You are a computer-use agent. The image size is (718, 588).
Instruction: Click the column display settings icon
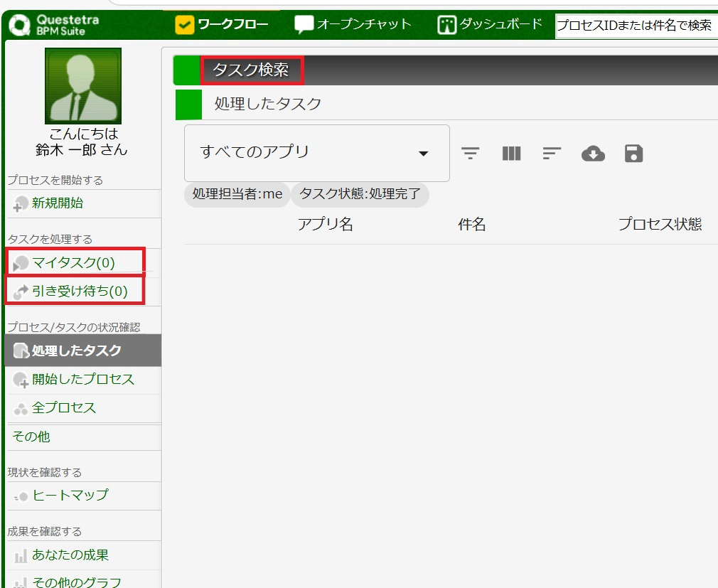pos(511,153)
